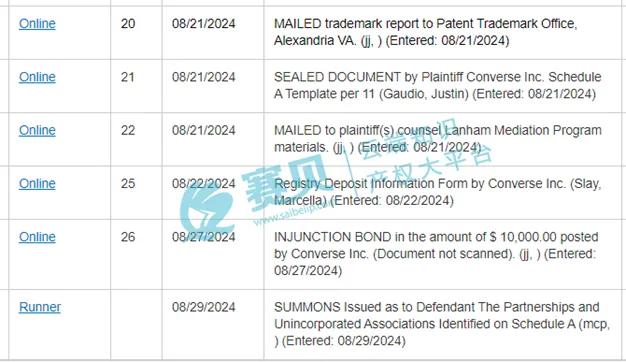The image size is (626, 362).
Task: Click the Runner link for the summons entry
Action: pos(40,307)
